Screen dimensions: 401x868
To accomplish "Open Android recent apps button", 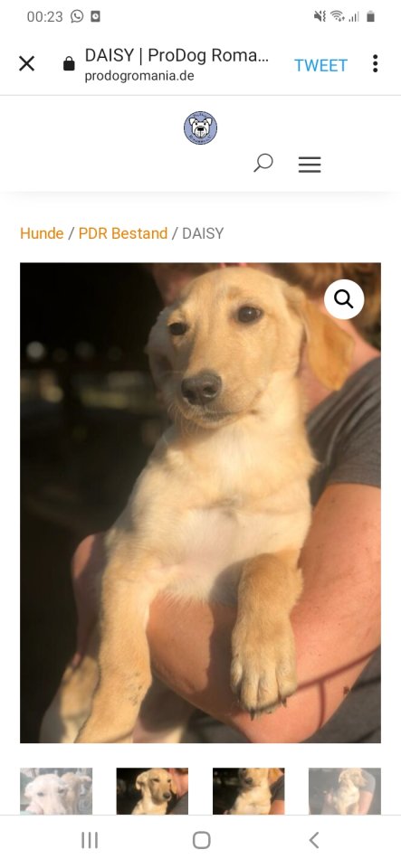I will click(90, 840).
